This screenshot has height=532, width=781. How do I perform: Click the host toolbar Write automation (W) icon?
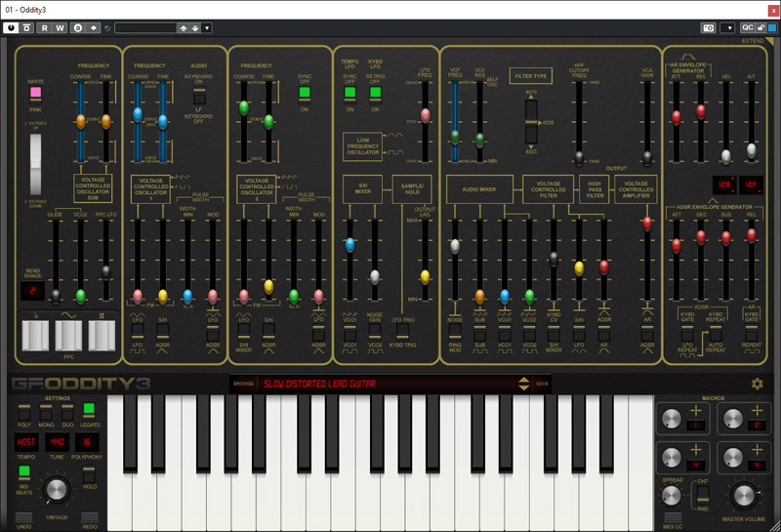coord(61,28)
